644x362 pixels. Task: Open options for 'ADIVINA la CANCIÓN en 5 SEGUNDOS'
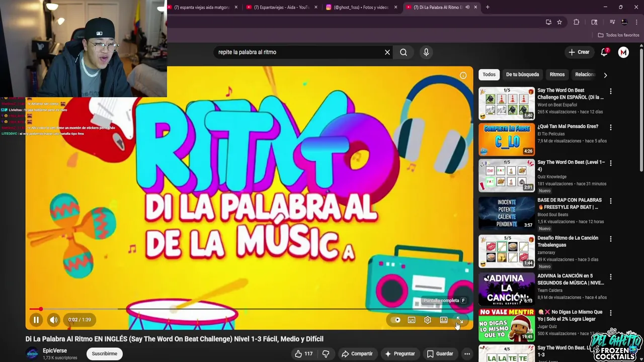click(x=611, y=277)
